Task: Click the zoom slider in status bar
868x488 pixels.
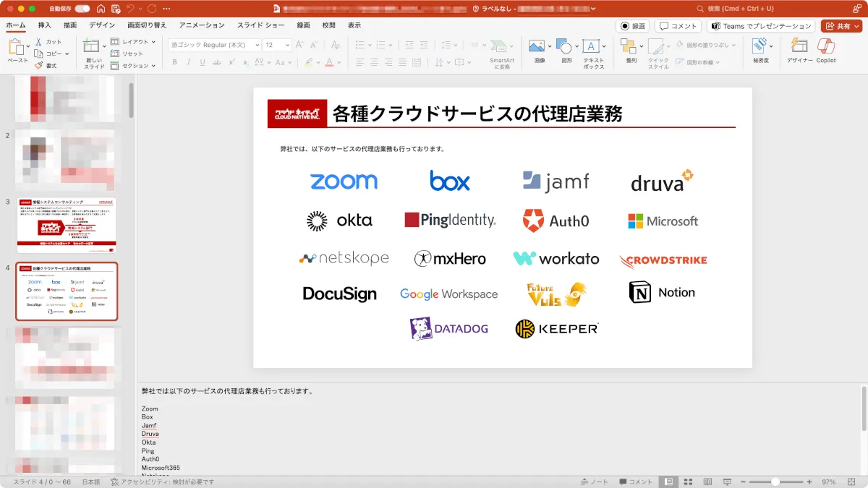Action: (775, 481)
